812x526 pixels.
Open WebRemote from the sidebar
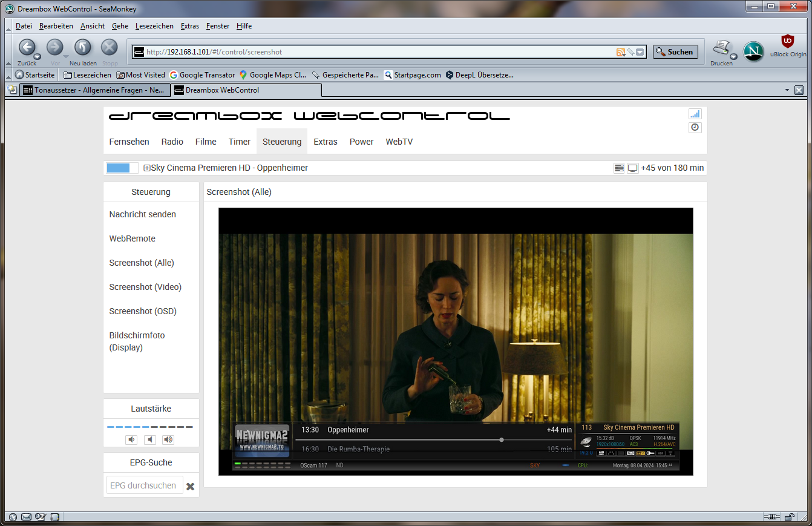[x=133, y=238]
